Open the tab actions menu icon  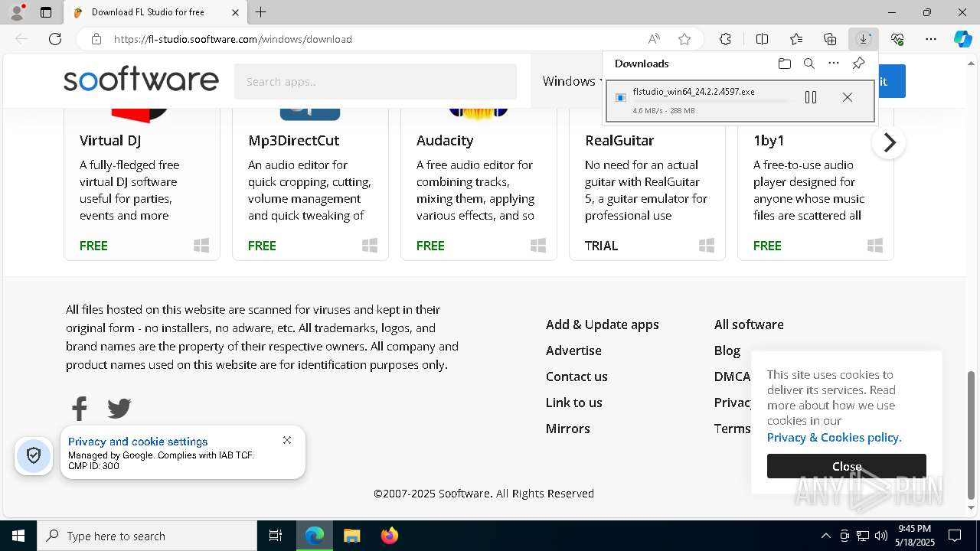point(46,12)
